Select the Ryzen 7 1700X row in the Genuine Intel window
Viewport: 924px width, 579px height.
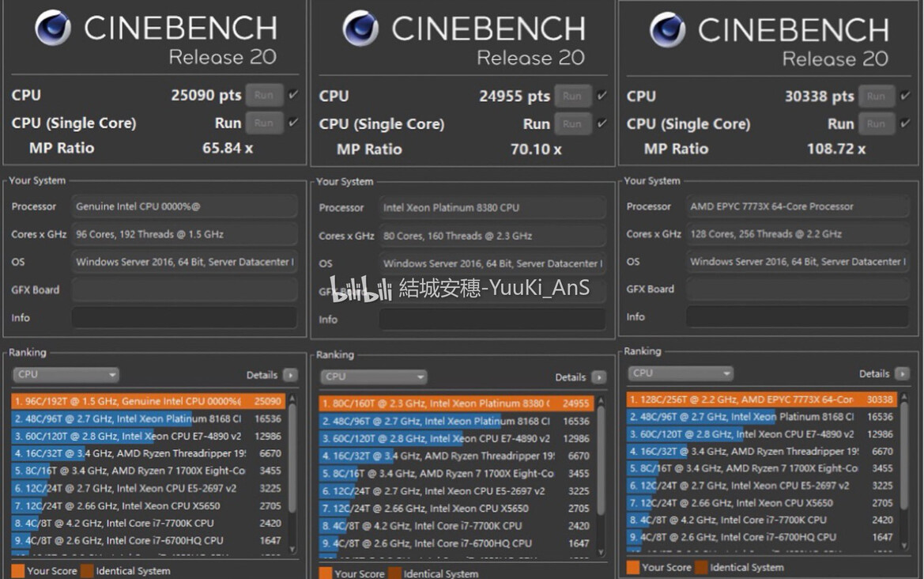click(x=149, y=471)
